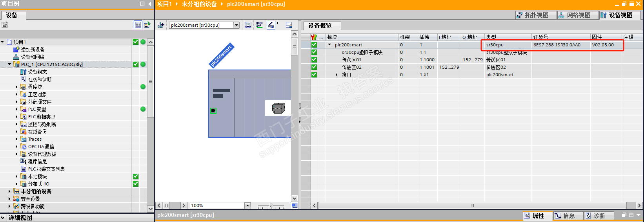Image resolution: width=644 pixels, height=222 pixels.
Task: Click blue plc200smart device label tag
Action: (221, 55)
